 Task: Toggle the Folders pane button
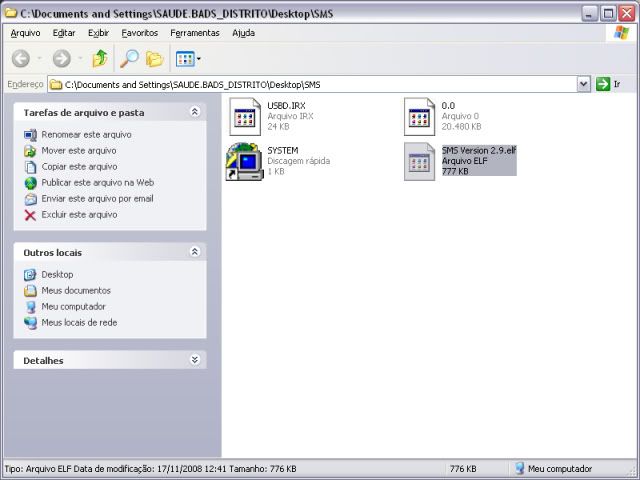pyautogui.click(x=155, y=59)
